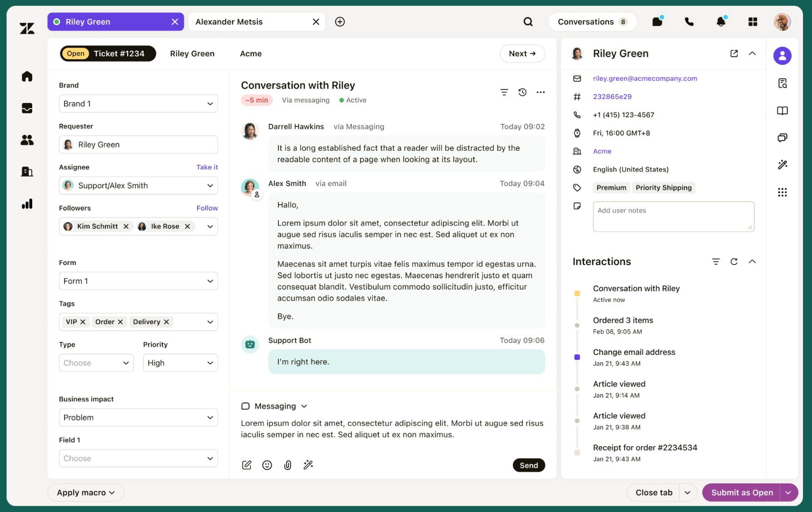
Task: Open the Apply macro menu
Action: (x=85, y=492)
